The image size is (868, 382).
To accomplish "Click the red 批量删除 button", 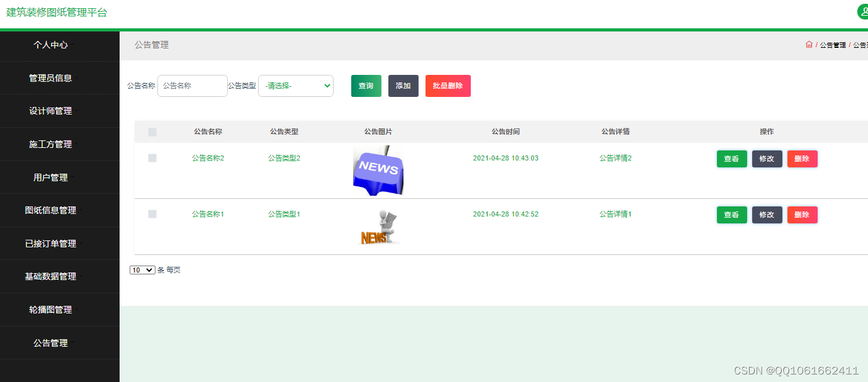I will [x=448, y=86].
